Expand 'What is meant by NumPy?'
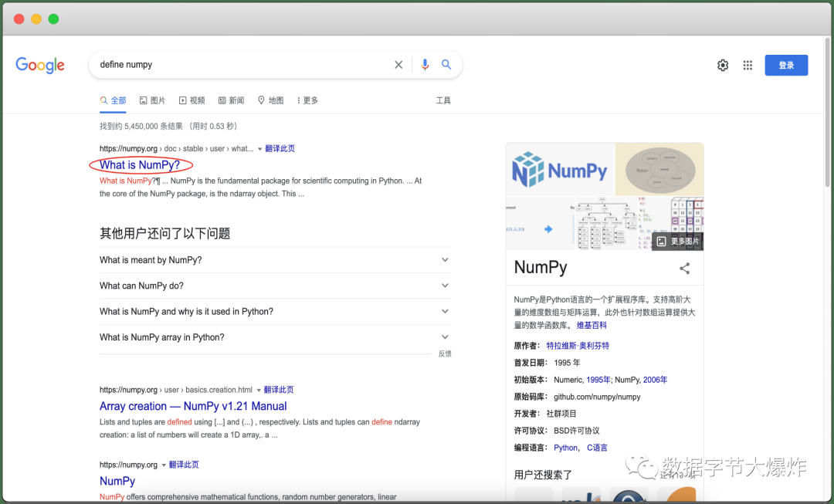834x504 pixels. (x=275, y=260)
